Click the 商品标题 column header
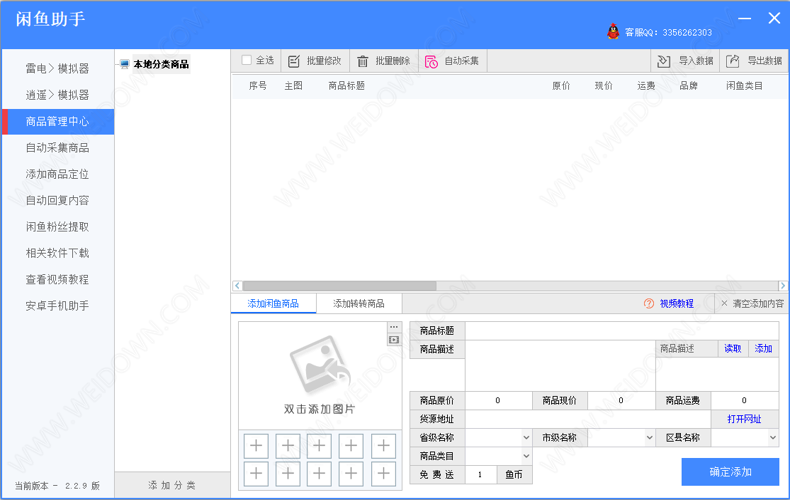Image resolution: width=790 pixels, height=500 pixels. click(347, 86)
